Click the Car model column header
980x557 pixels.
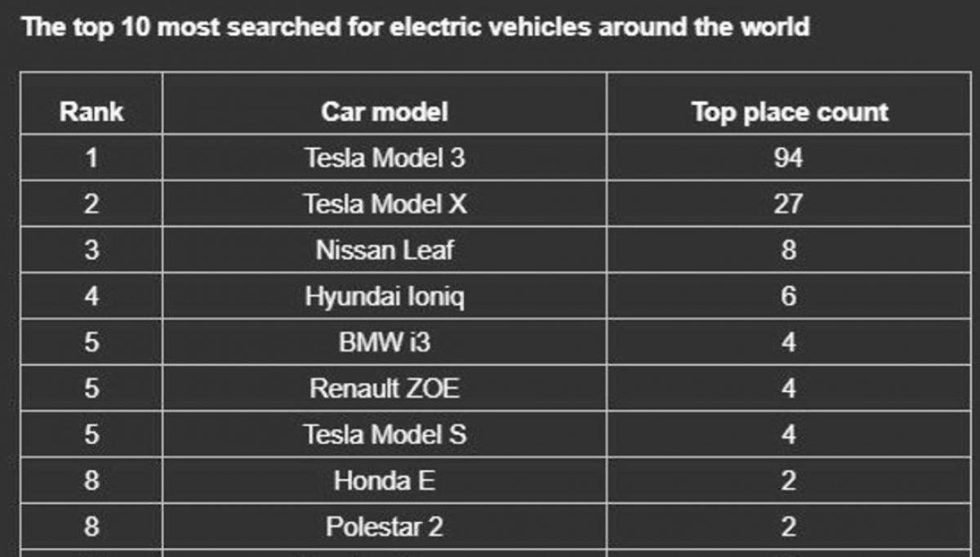pyautogui.click(x=384, y=111)
